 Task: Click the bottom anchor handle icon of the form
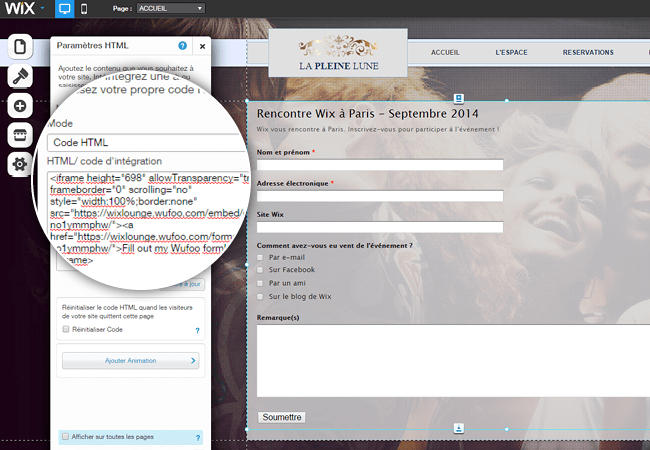click(458, 428)
